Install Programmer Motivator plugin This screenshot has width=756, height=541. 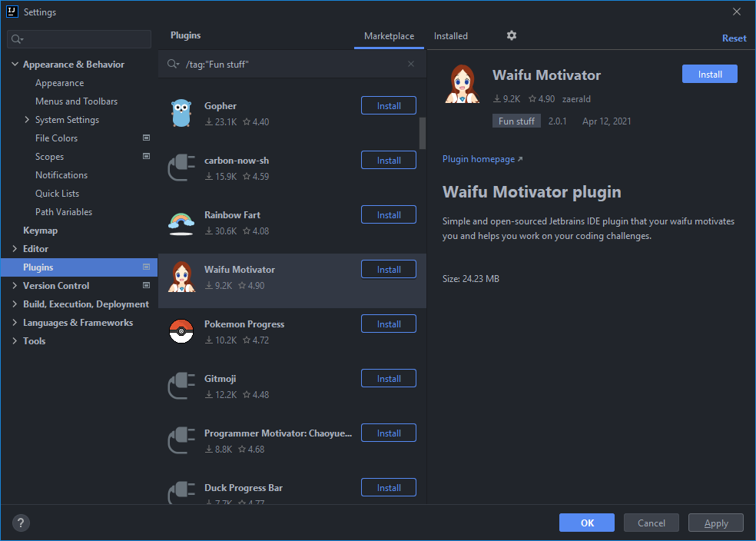click(x=389, y=433)
